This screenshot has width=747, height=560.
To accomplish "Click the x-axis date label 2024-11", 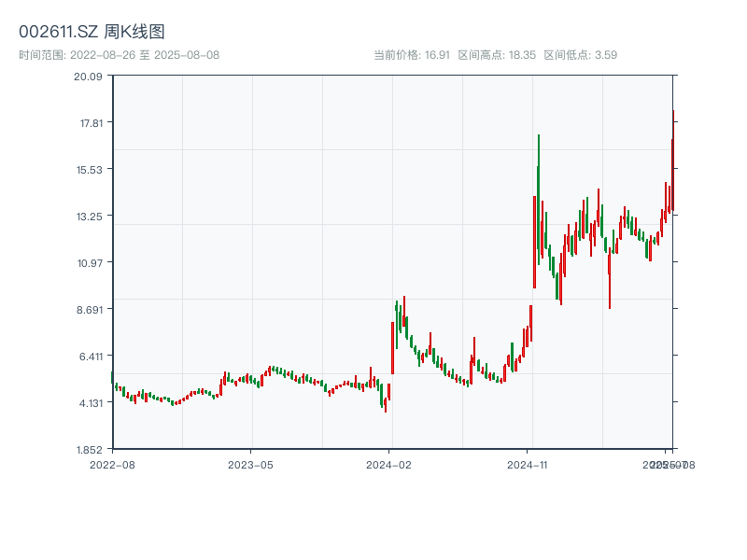I will [x=527, y=465].
